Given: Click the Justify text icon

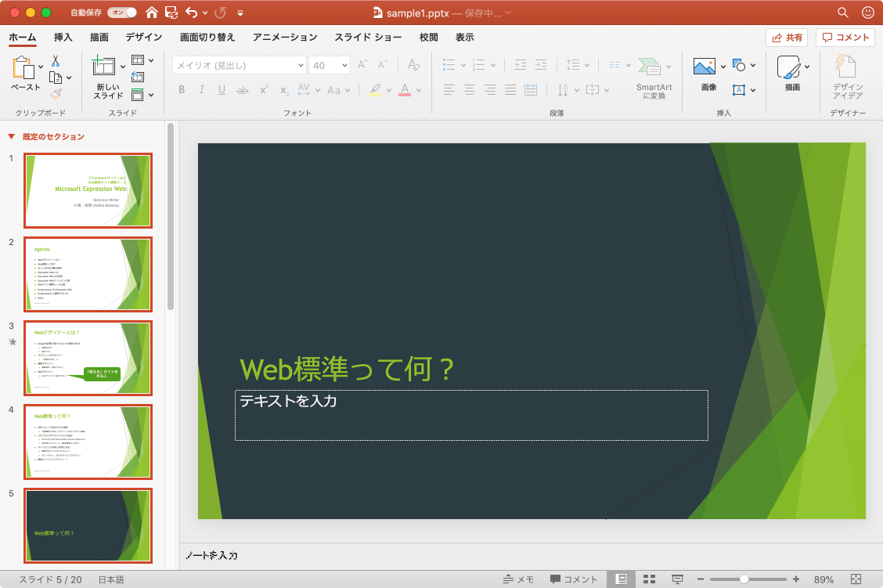Looking at the screenshot, I should point(510,89).
